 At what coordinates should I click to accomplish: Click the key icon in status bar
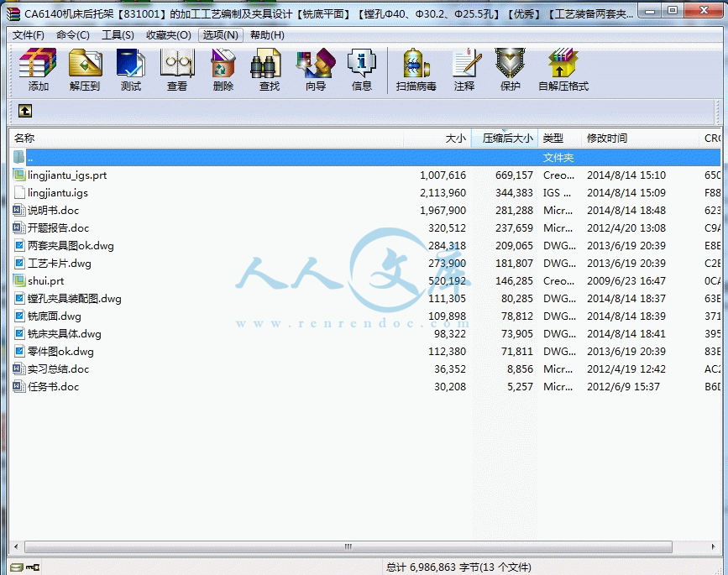[33, 567]
